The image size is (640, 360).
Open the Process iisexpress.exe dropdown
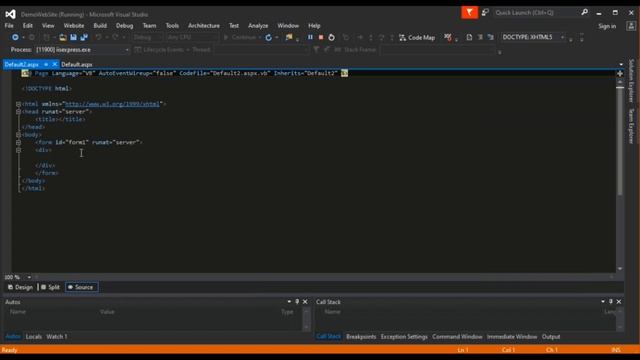[127, 50]
